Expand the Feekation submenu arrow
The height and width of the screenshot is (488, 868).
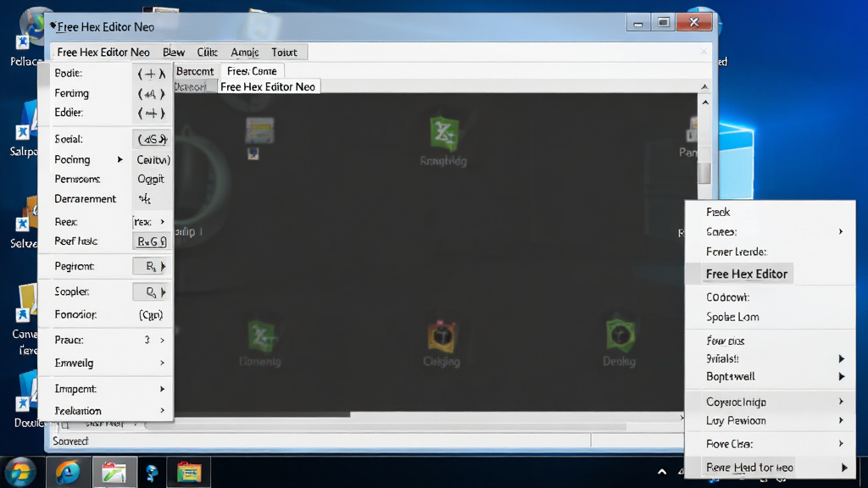tap(162, 410)
